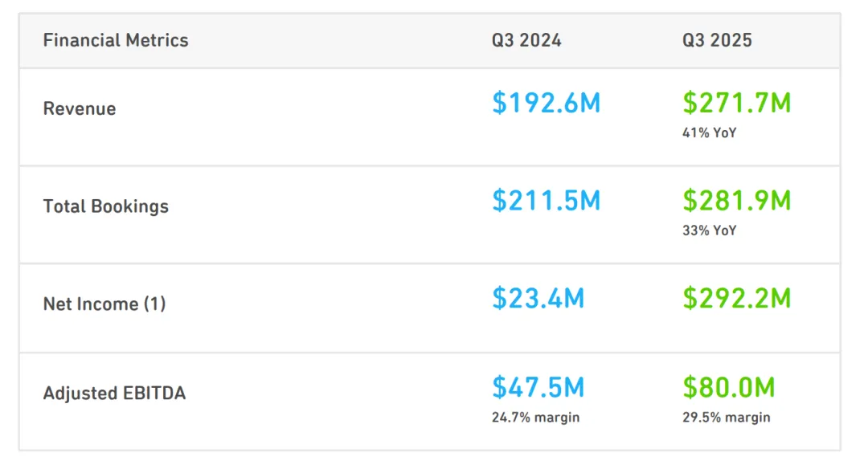Click the 24.7% margin caption
This screenshot has width=868, height=469.
535,418
